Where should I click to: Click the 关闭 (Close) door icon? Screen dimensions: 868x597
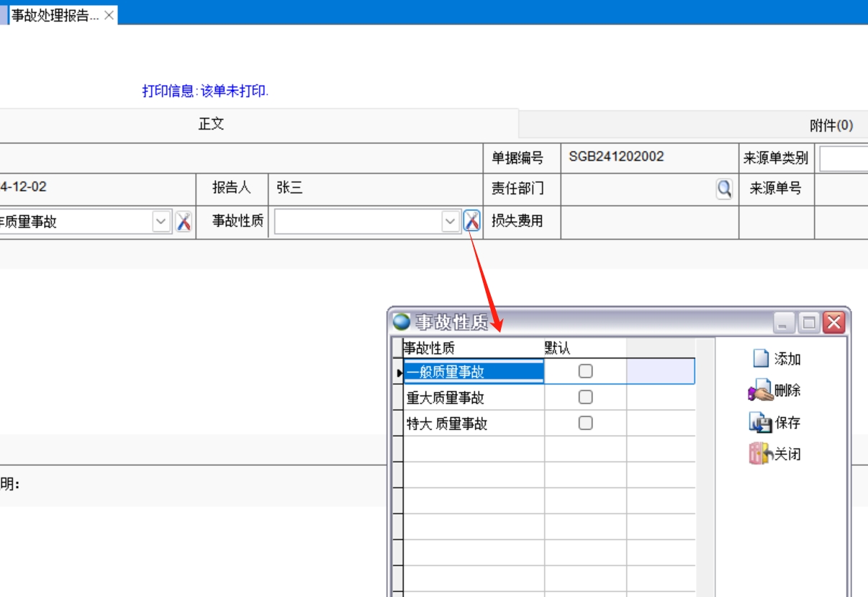pos(760,454)
